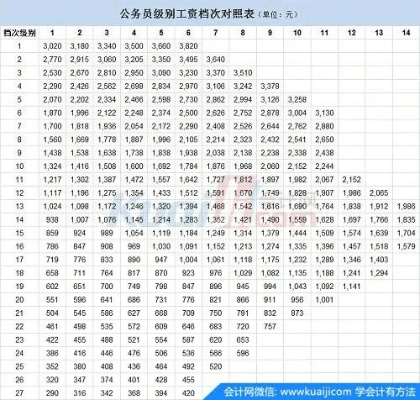The width and height of the screenshot is (420, 400).
Task: Click the 1,082 cell in level 18
Action: coord(270,273)
